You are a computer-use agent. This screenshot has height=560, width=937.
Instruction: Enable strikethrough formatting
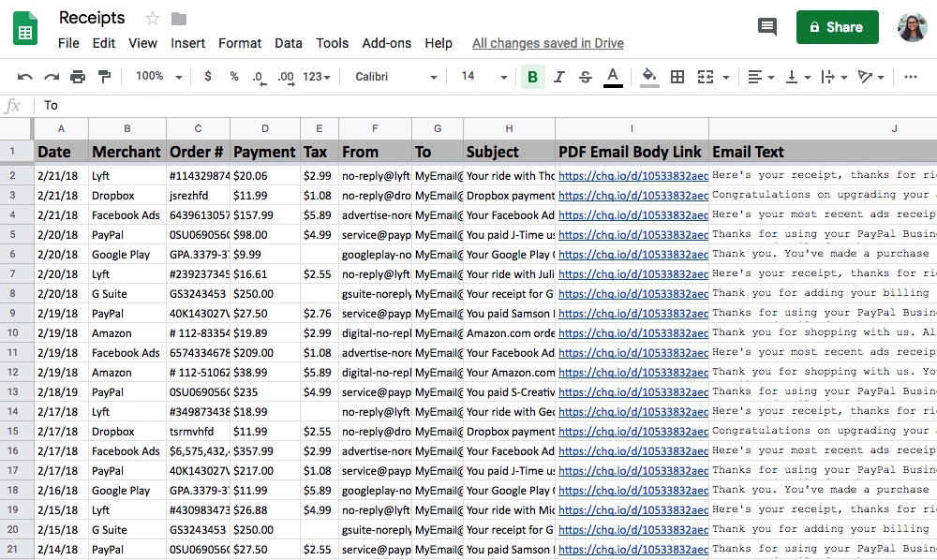(x=585, y=77)
